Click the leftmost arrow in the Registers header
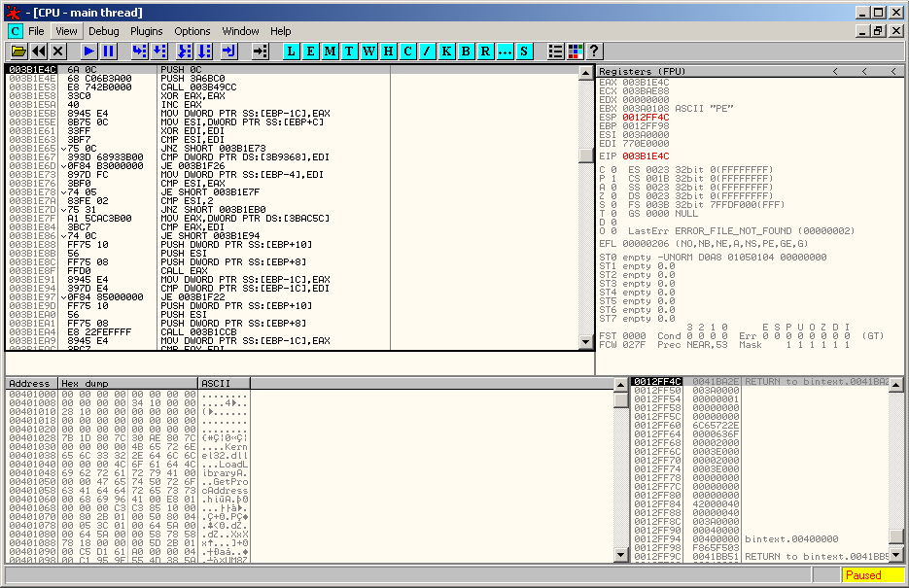Image resolution: width=909 pixels, height=588 pixels. (x=834, y=72)
